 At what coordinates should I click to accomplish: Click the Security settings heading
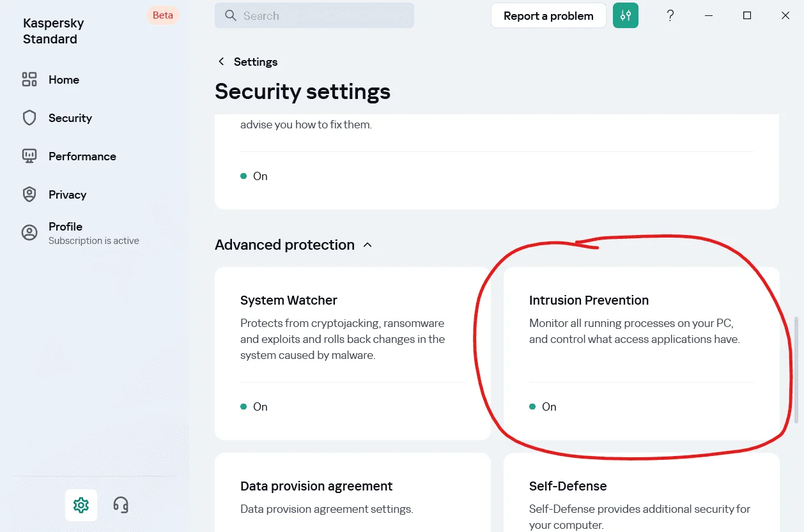point(302,91)
